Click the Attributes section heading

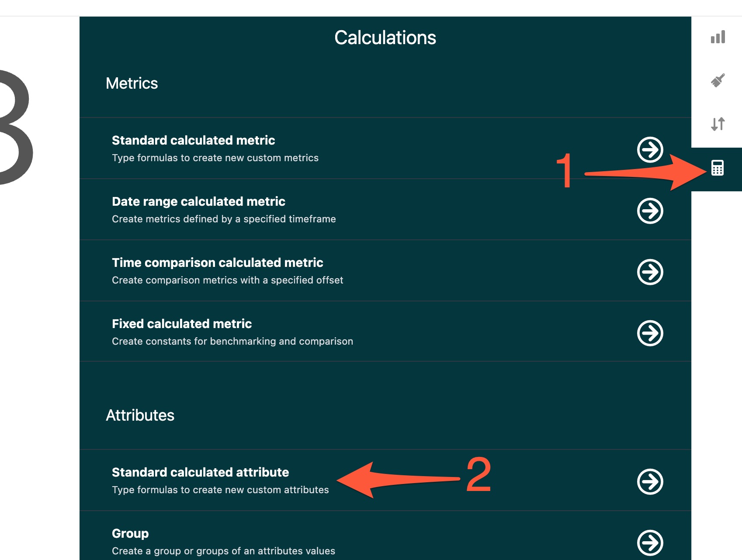140,415
